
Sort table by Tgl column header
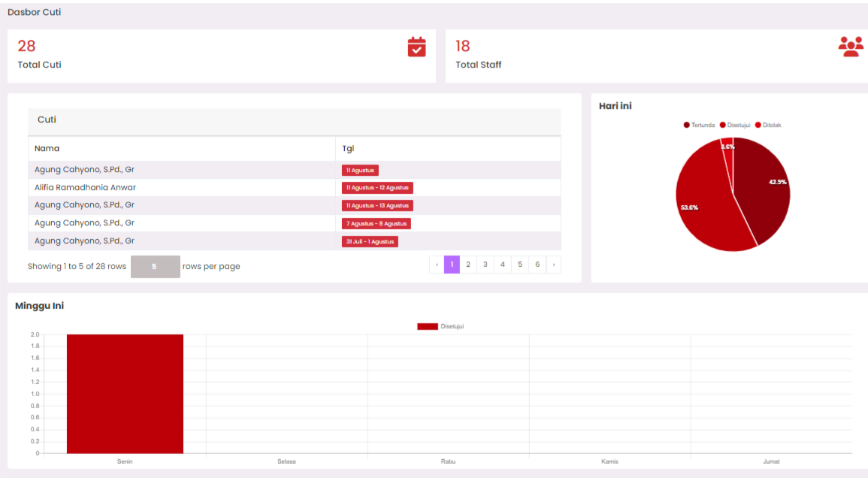click(348, 148)
